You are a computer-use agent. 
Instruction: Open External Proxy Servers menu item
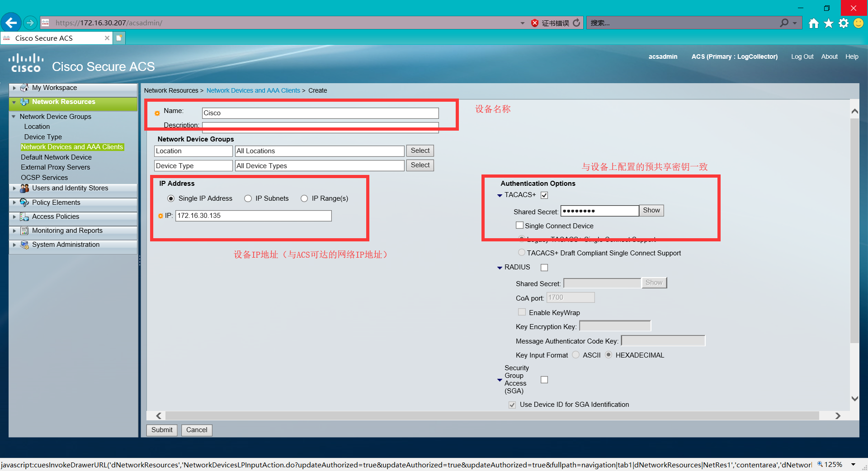55,167
